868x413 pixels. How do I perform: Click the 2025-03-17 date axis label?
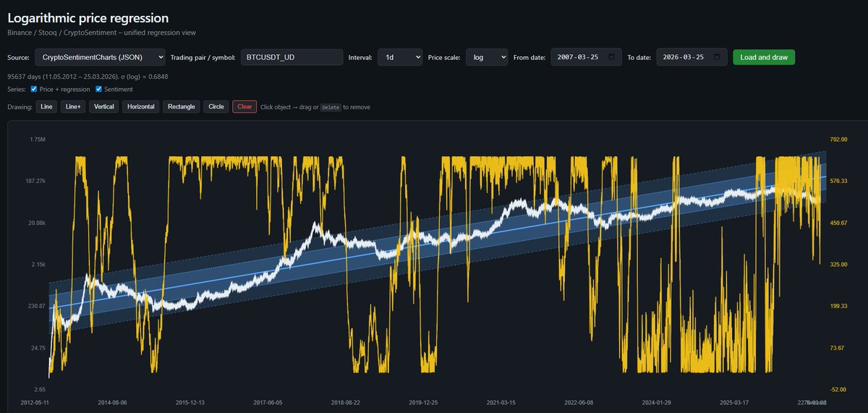(734, 402)
